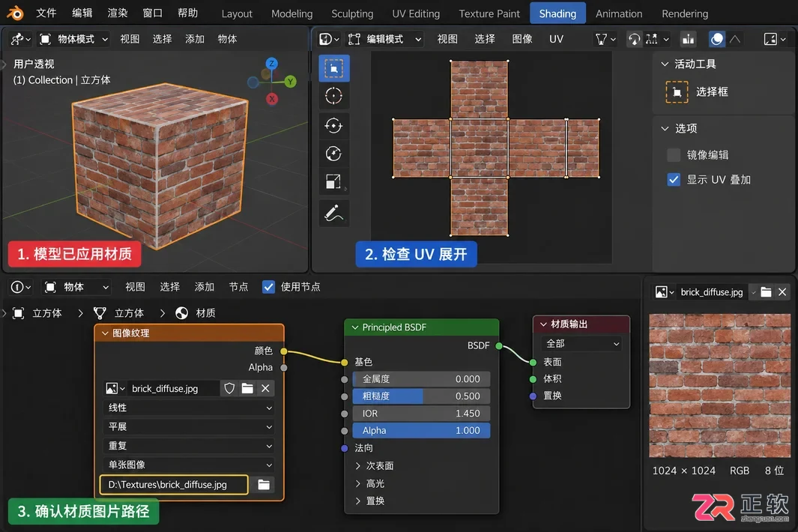Switch to the Texture Paint workspace tab
Viewport: 798px width, 532px height.
click(x=489, y=13)
